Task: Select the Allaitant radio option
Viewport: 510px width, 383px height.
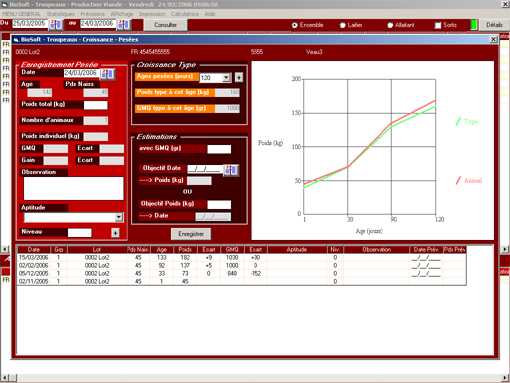Action: tap(390, 25)
